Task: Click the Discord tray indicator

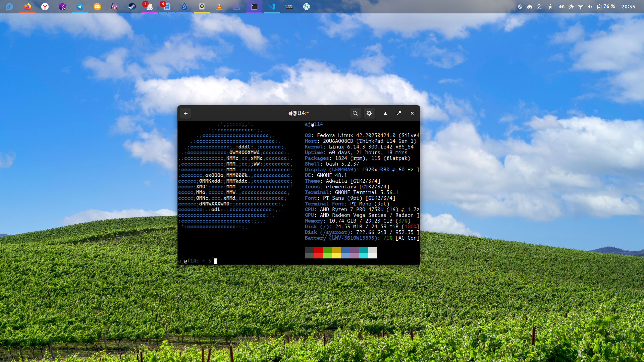Action: click(x=530, y=7)
